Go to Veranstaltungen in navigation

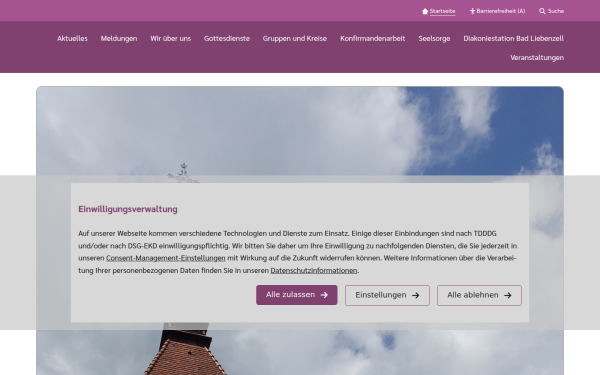[x=537, y=57]
